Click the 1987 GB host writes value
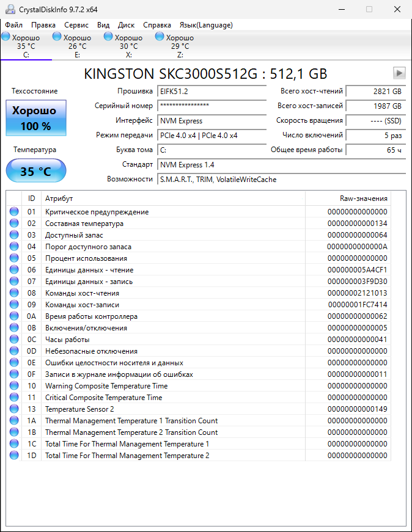This screenshot has width=412, height=532. (x=376, y=106)
